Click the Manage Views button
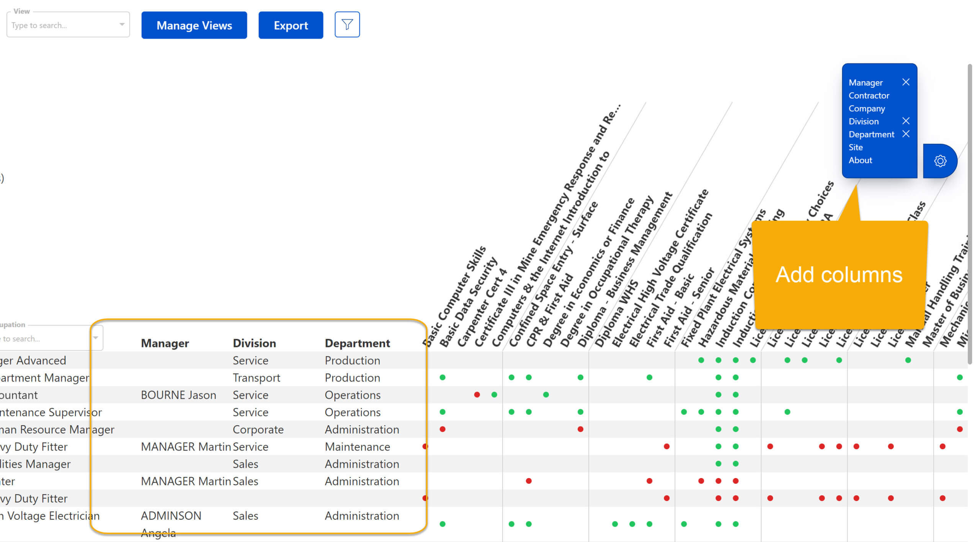Screen dimensions: 980x542 click(194, 25)
